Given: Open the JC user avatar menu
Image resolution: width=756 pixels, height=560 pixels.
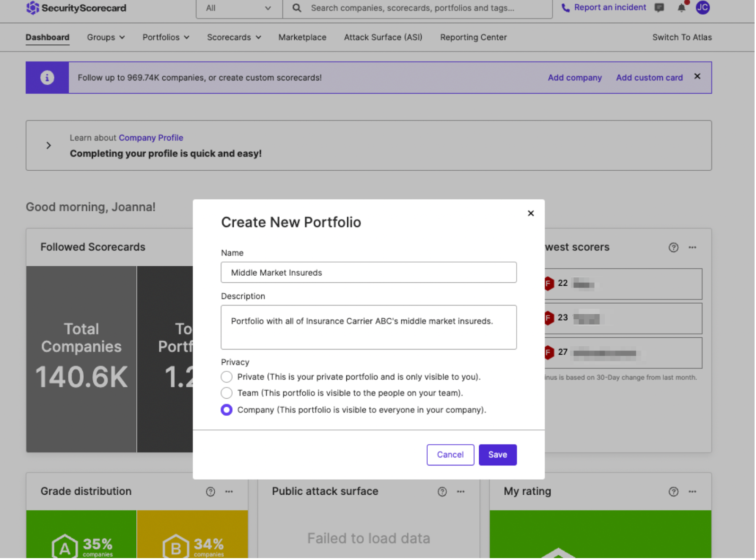Looking at the screenshot, I should 703,8.
